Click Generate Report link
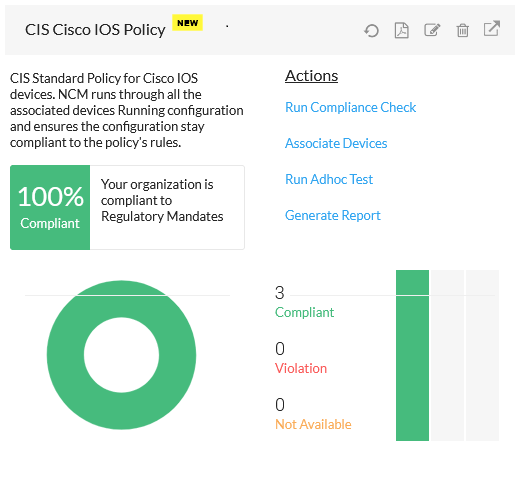516x490 pixels. [x=333, y=215]
